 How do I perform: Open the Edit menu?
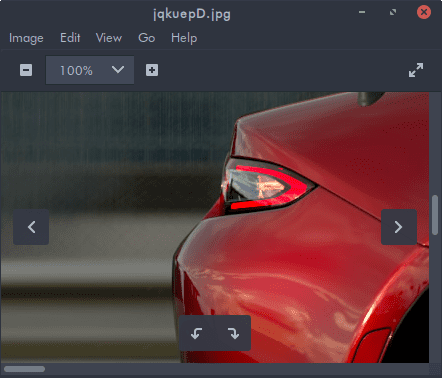pyautogui.click(x=70, y=38)
